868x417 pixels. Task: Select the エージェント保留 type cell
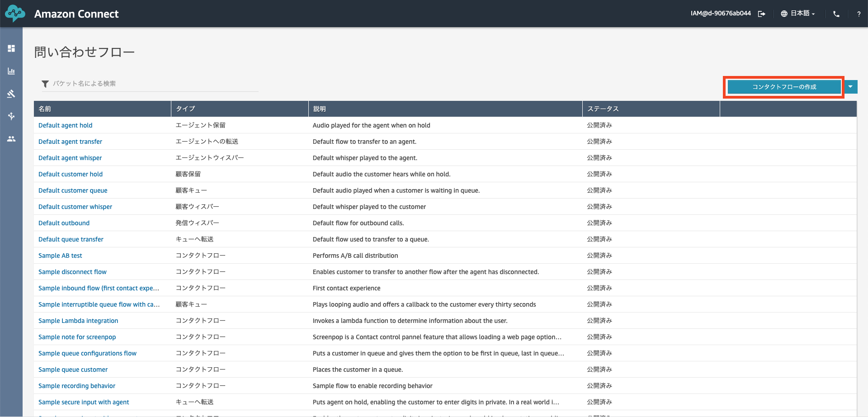[x=200, y=125]
